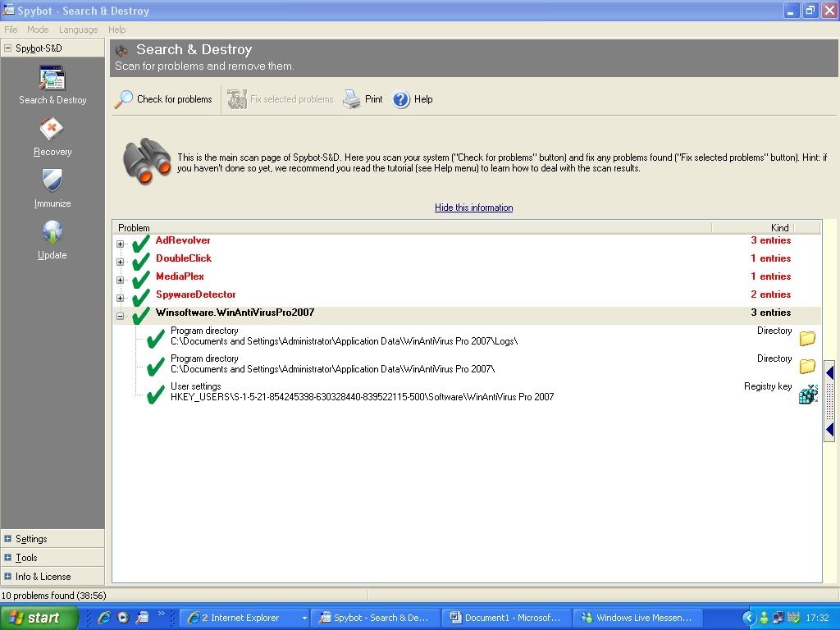Click the Help question mark icon
Screen dimensions: 840x630
(x=401, y=99)
